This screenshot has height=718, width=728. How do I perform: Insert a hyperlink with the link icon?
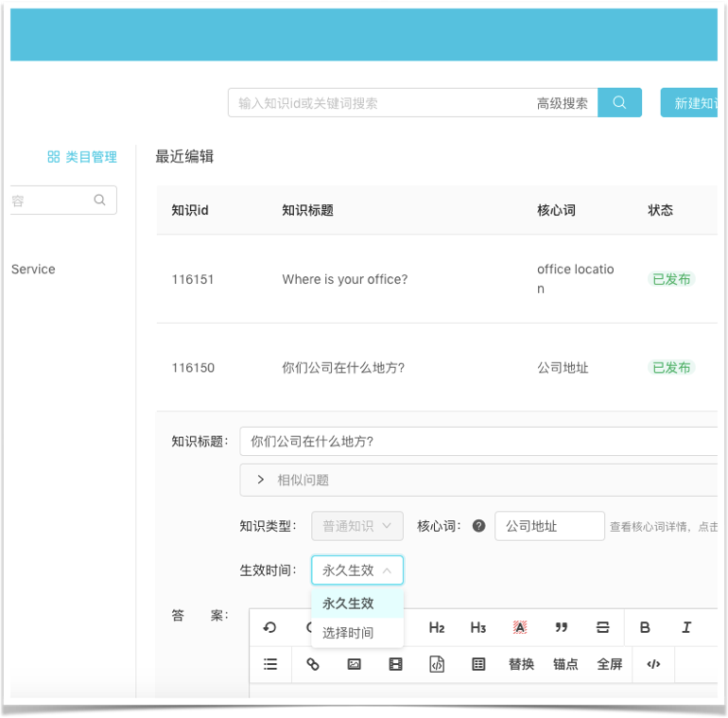[x=313, y=664]
